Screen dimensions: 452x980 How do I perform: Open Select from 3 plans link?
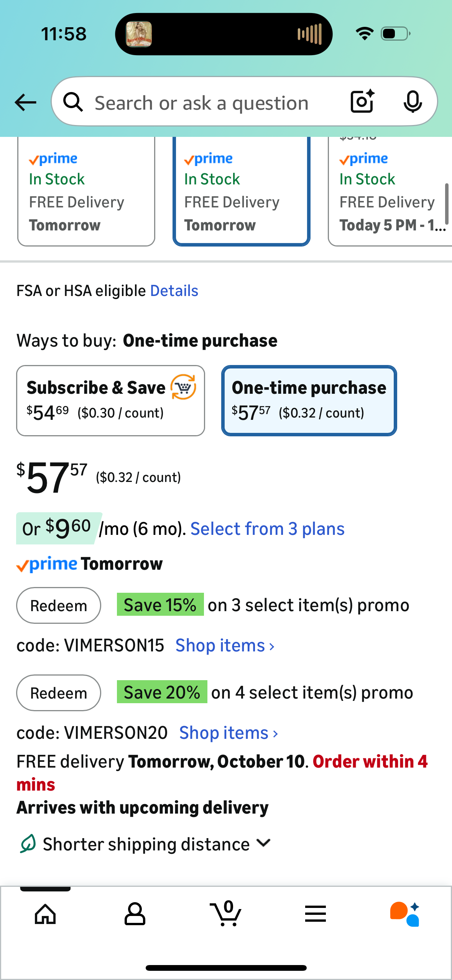click(268, 529)
